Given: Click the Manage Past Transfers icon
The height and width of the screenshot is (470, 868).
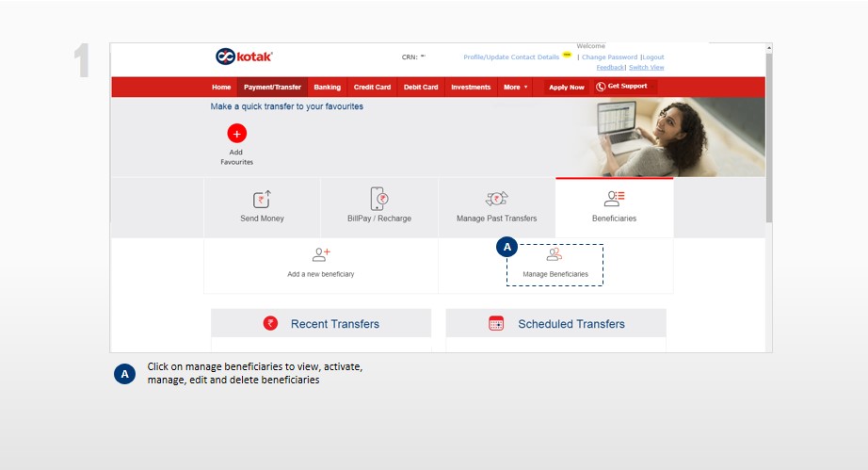Looking at the screenshot, I should click(x=496, y=199).
